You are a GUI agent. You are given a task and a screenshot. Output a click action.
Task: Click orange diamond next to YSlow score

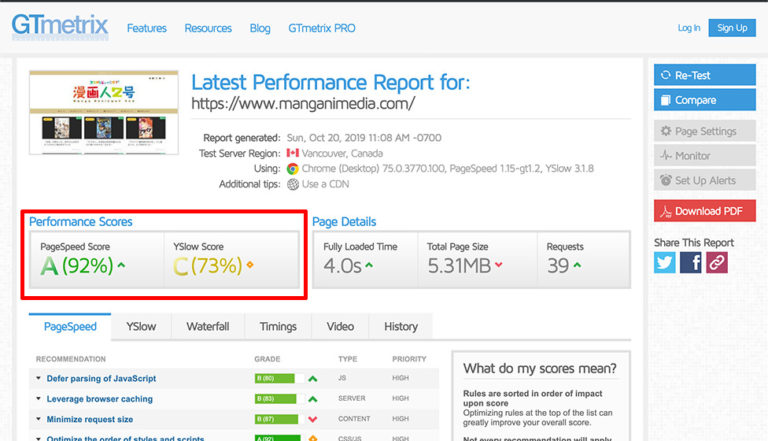[x=250, y=265]
